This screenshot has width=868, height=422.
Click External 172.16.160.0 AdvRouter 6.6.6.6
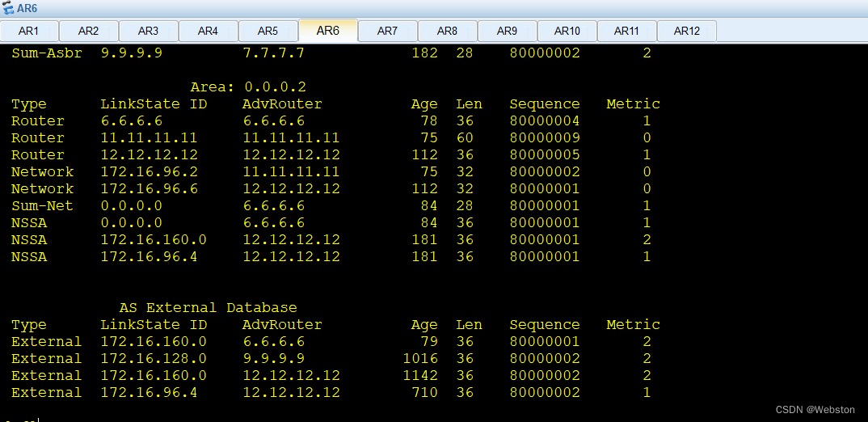273,342
